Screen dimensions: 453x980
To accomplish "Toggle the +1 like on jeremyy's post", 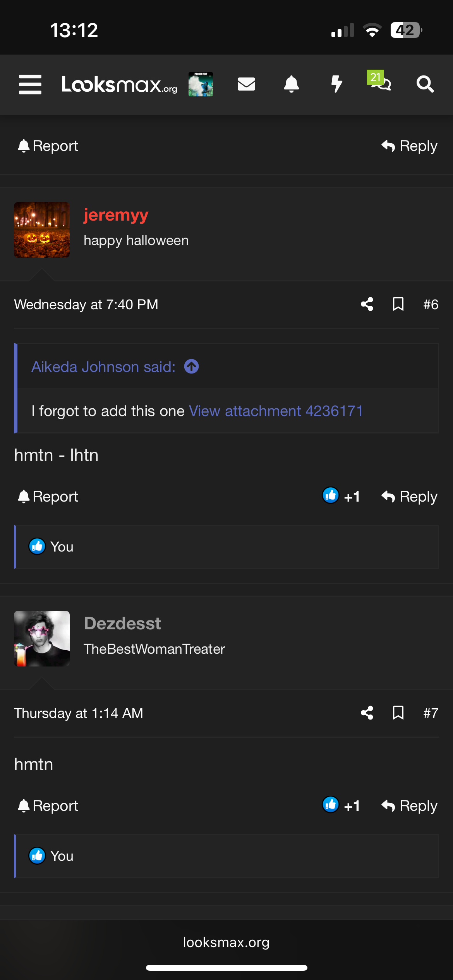I will [341, 496].
